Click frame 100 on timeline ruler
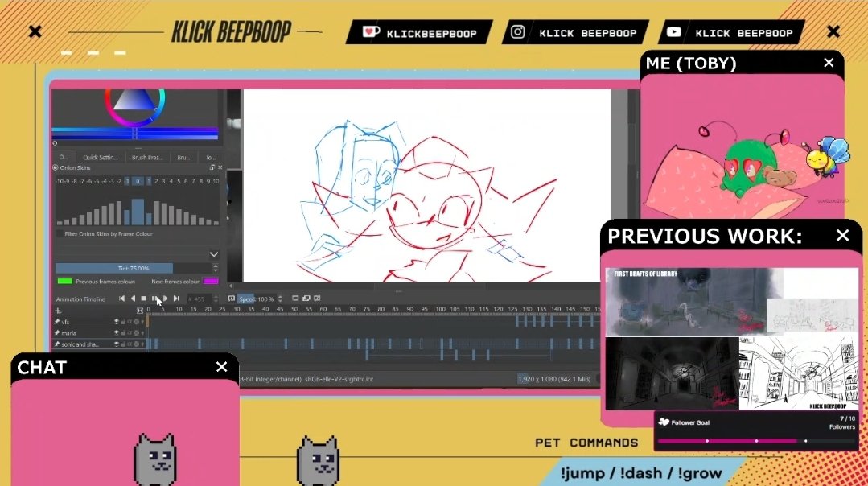 click(x=441, y=309)
